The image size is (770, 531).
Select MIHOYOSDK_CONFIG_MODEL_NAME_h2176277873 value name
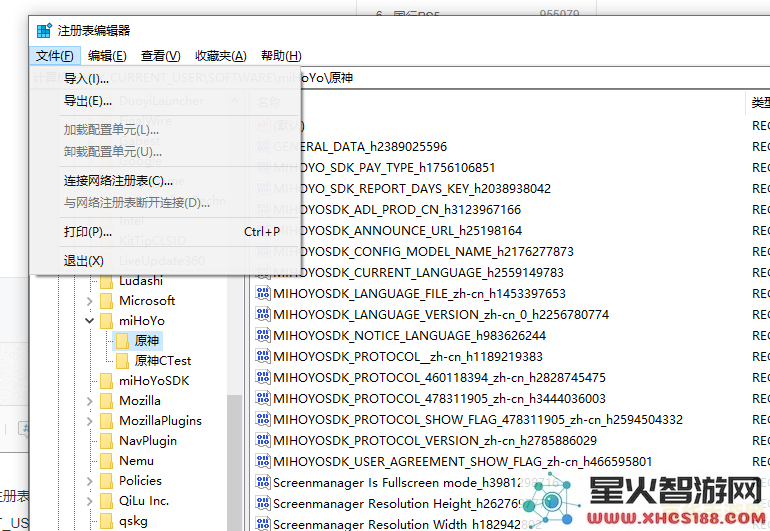point(423,252)
